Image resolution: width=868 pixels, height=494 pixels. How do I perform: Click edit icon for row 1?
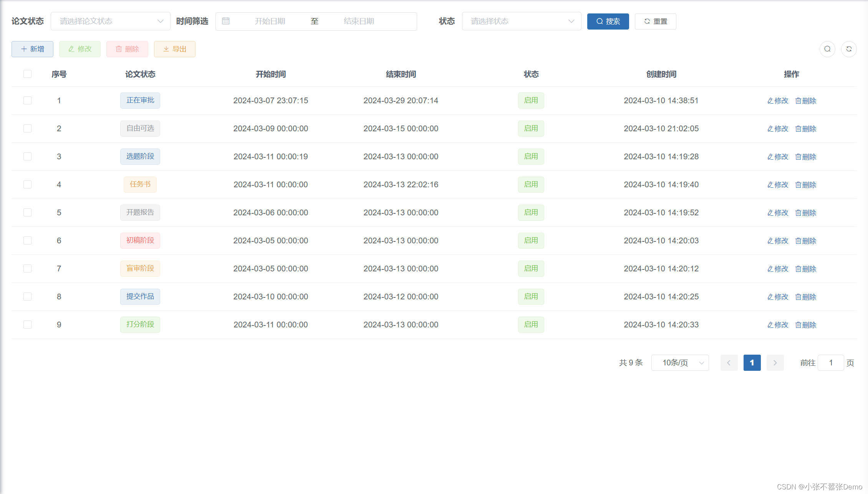770,101
